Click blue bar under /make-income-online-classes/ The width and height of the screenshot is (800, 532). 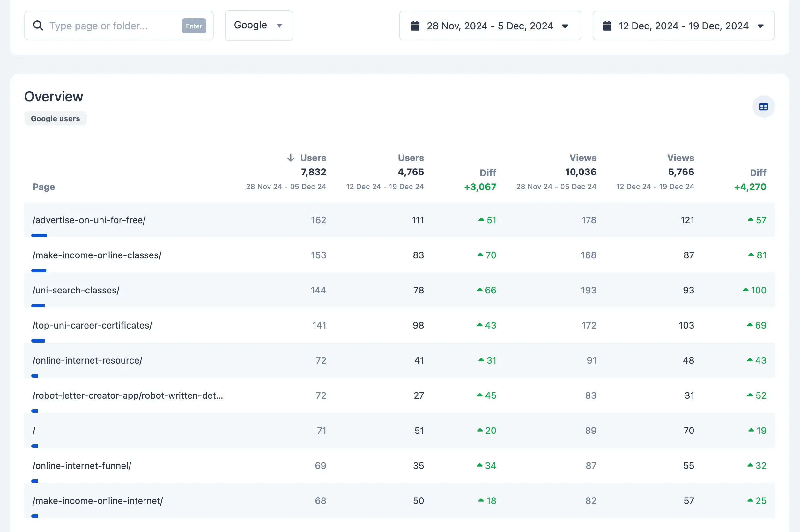pyautogui.click(x=39, y=270)
